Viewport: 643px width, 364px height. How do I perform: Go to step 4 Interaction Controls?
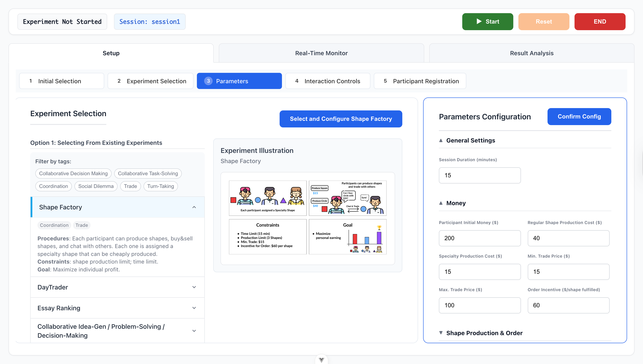[x=327, y=81]
